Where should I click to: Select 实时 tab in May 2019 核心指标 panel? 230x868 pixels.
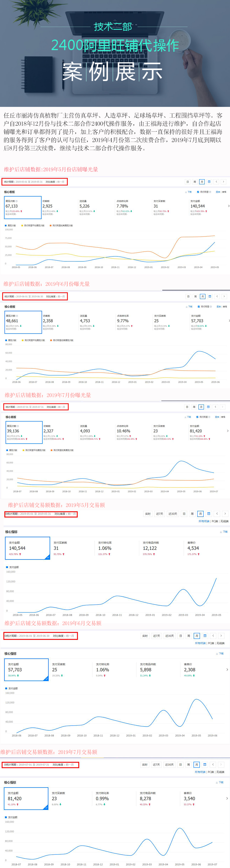tap(148, 514)
